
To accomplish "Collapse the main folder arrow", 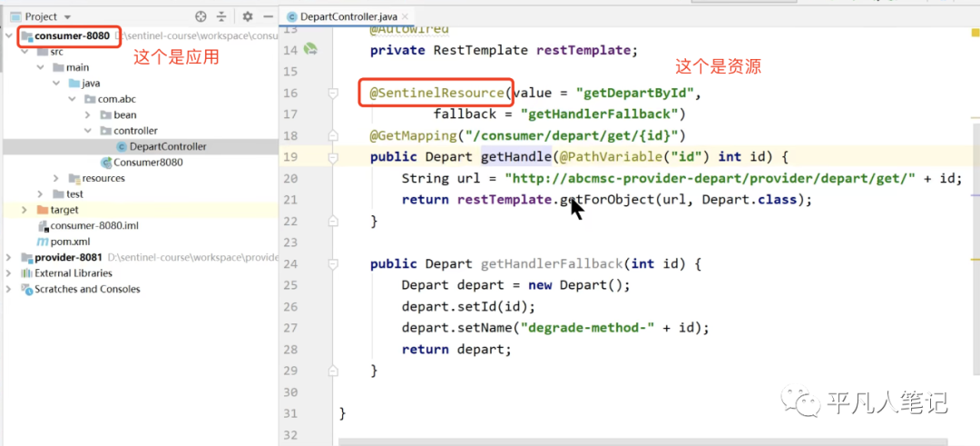I will pos(41,67).
